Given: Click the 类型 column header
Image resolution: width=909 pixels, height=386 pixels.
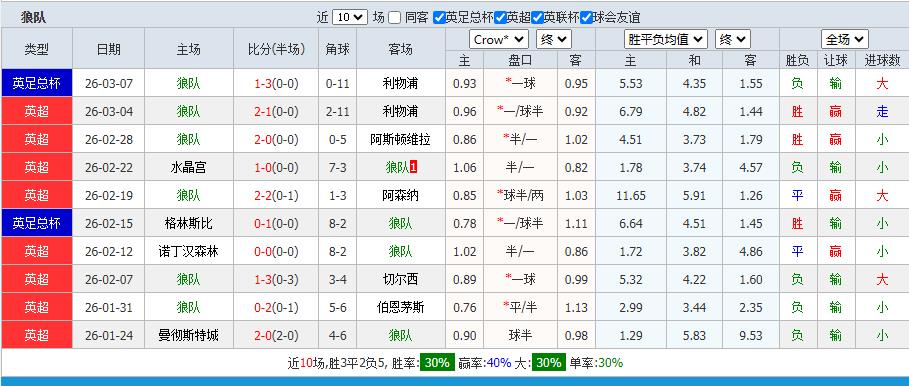Looking at the screenshot, I should click(37, 49).
